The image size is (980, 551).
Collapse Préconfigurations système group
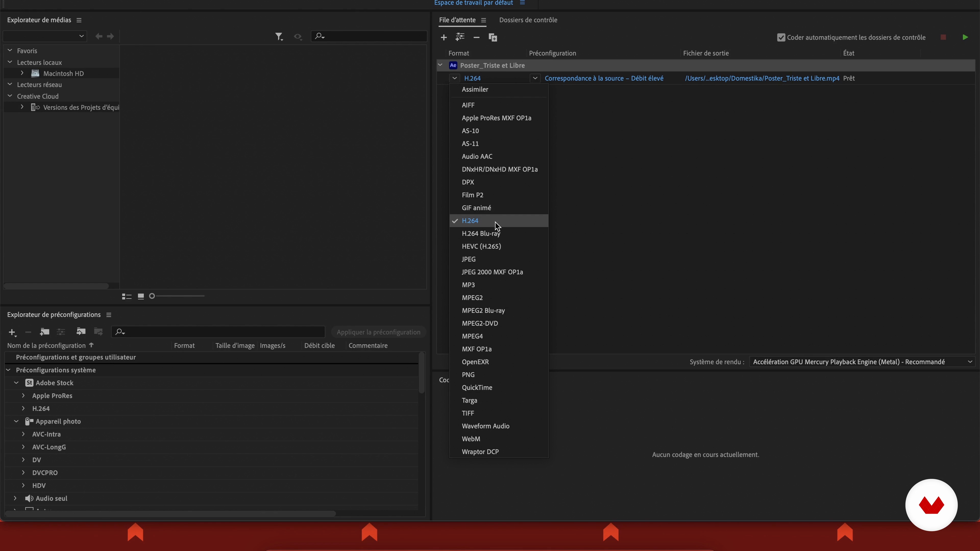tap(8, 370)
